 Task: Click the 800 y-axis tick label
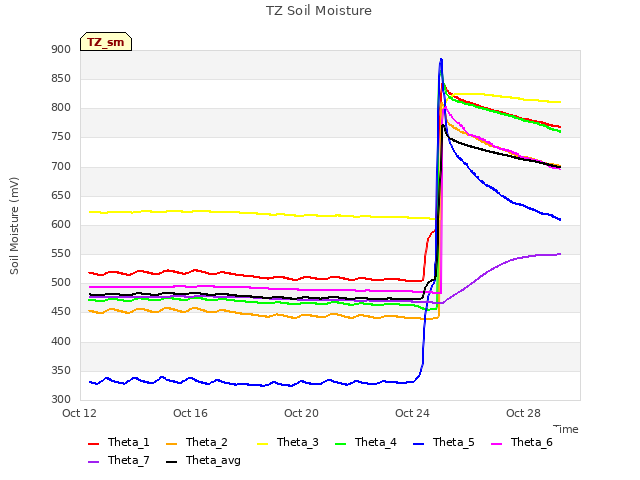pos(61,108)
